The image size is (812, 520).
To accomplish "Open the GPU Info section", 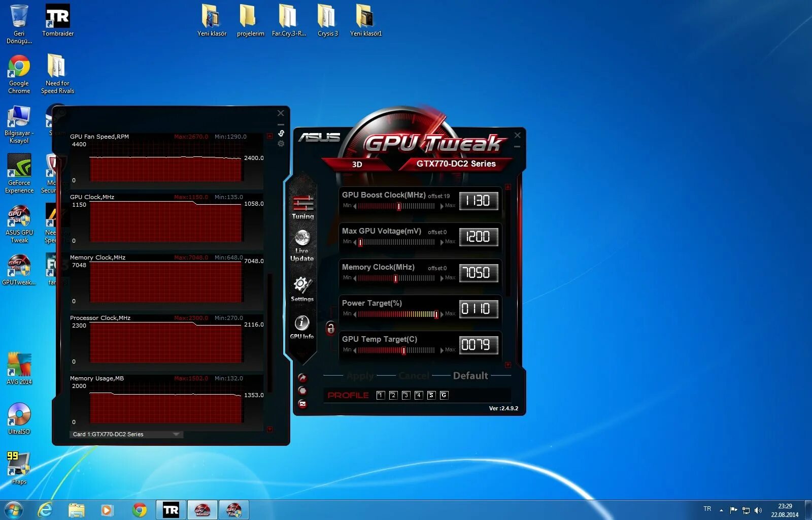I will point(302,327).
